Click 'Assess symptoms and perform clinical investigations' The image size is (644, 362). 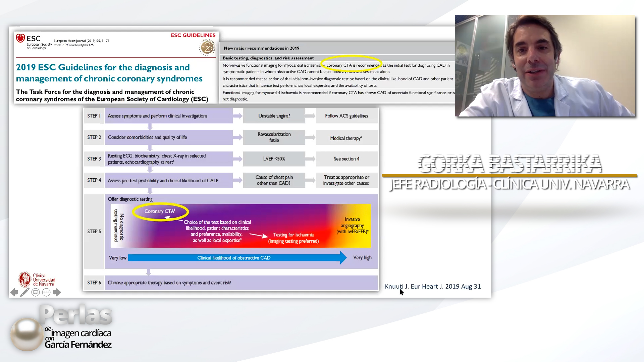[169, 116]
